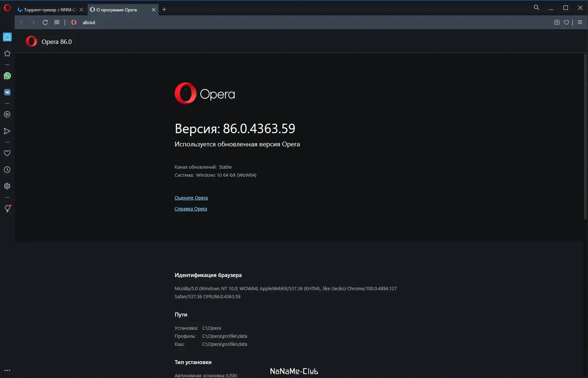Open sidebar setup three-dots menu
This screenshot has height=378, width=588.
[7, 370]
